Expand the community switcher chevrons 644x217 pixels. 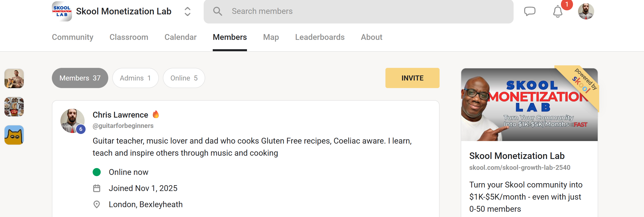point(187,11)
